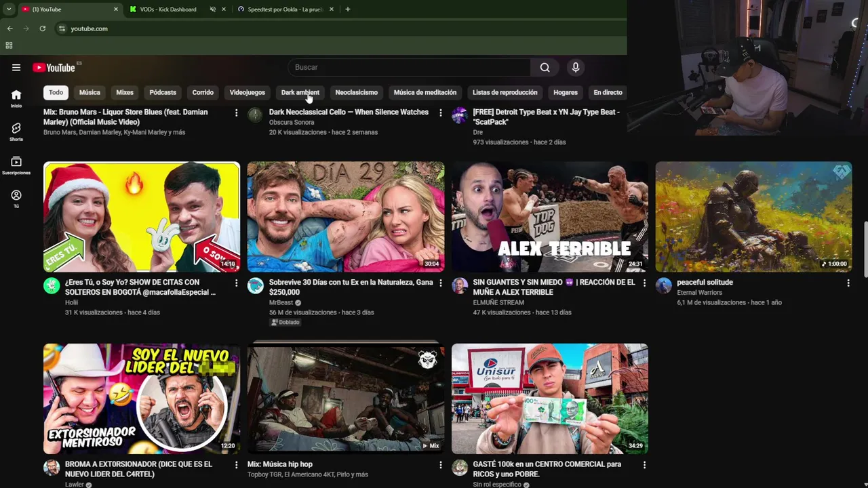Open the Holii channel avatar

52,285
